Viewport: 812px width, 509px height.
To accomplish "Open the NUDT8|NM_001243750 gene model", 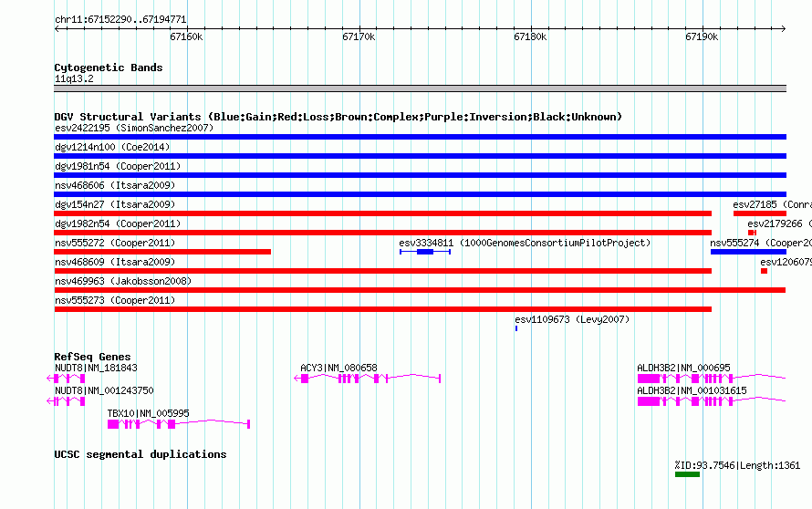I will click(66, 401).
